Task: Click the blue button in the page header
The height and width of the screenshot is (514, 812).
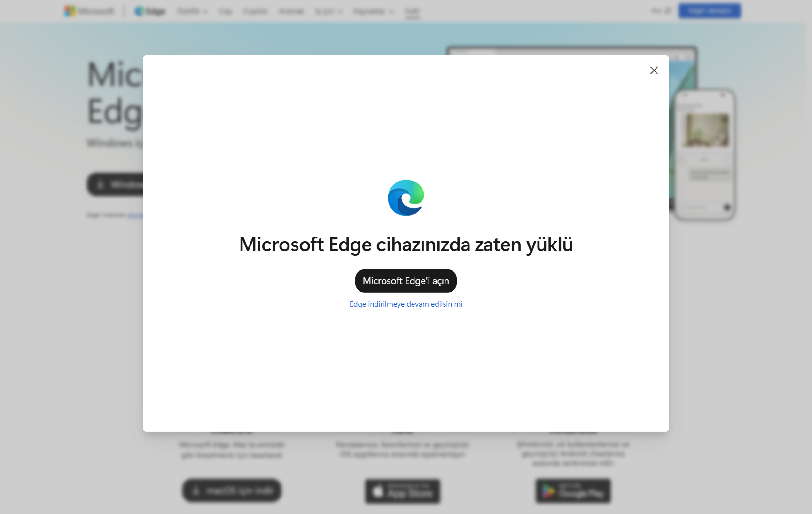Action: pyautogui.click(x=710, y=11)
